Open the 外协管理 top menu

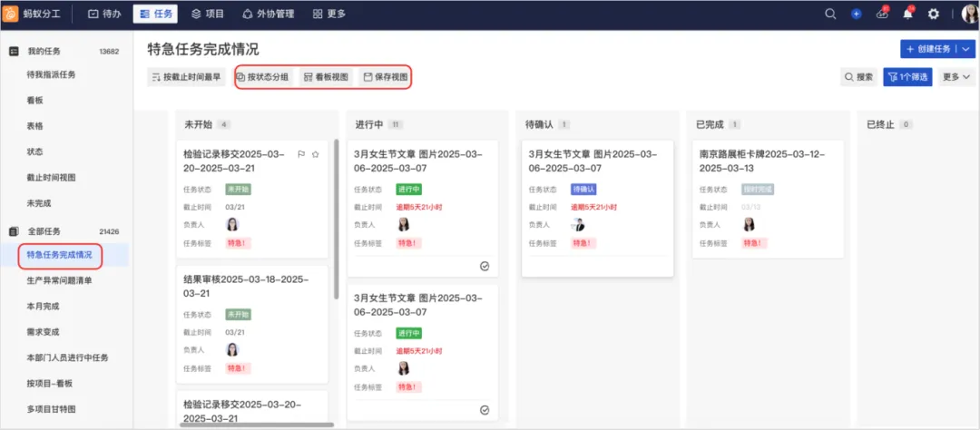click(x=268, y=14)
